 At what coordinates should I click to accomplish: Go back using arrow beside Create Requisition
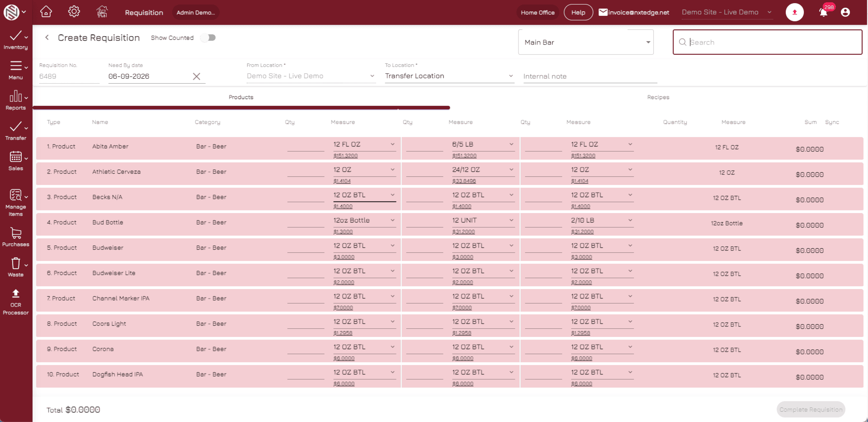47,38
